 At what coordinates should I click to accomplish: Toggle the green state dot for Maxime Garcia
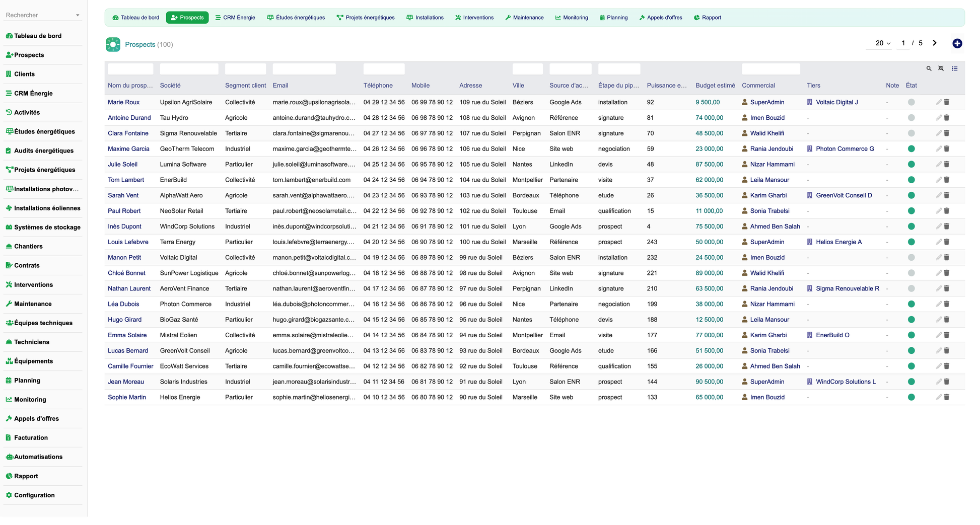click(911, 149)
